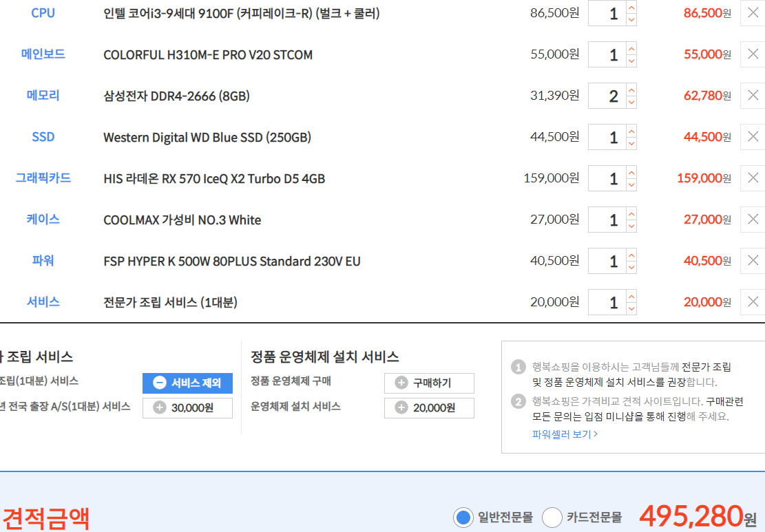Remove the 메인보드 row using X icon

coord(753,54)
